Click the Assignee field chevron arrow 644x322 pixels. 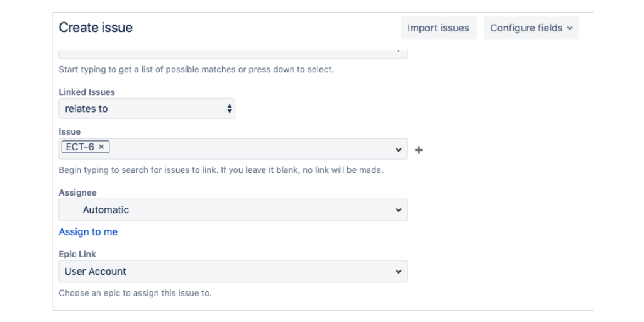click(398, 210)
